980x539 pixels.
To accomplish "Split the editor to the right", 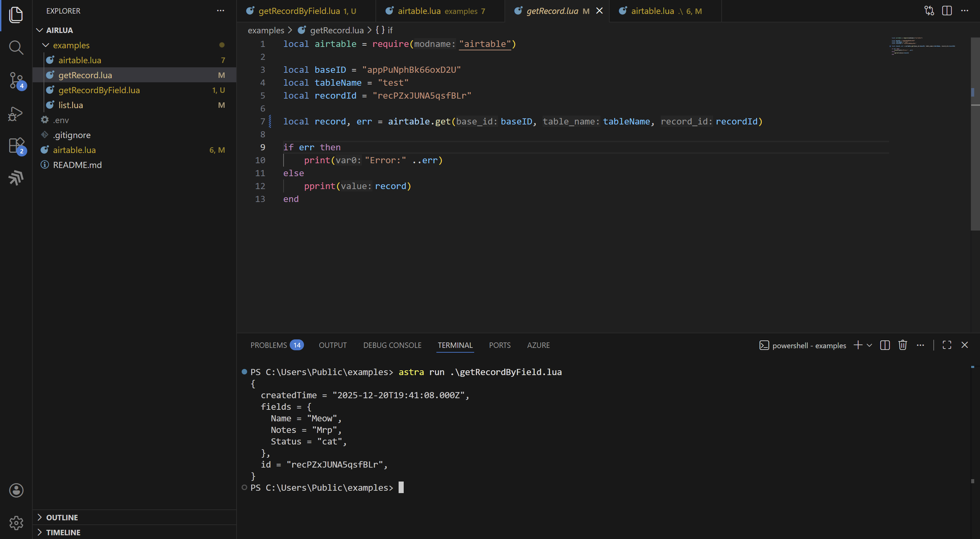I will [x=947, y=11].
